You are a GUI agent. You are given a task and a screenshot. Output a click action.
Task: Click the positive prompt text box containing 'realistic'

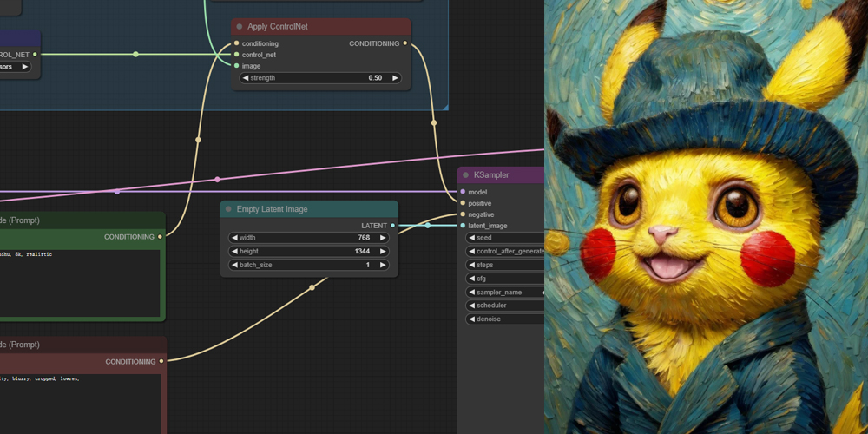(x=80, y=283)
